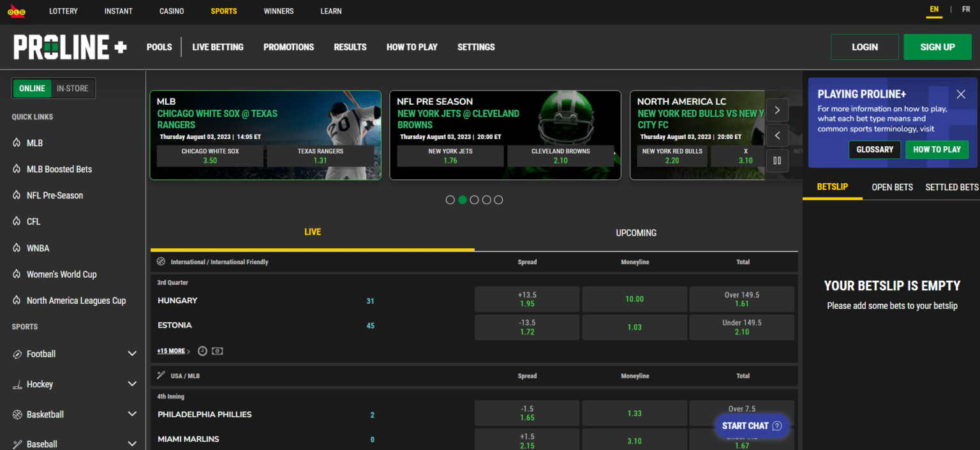The height and width of the screenshot is (450, 980).
Task: Click the clock icon beside +15 MORE
Action: pos(202,350)
